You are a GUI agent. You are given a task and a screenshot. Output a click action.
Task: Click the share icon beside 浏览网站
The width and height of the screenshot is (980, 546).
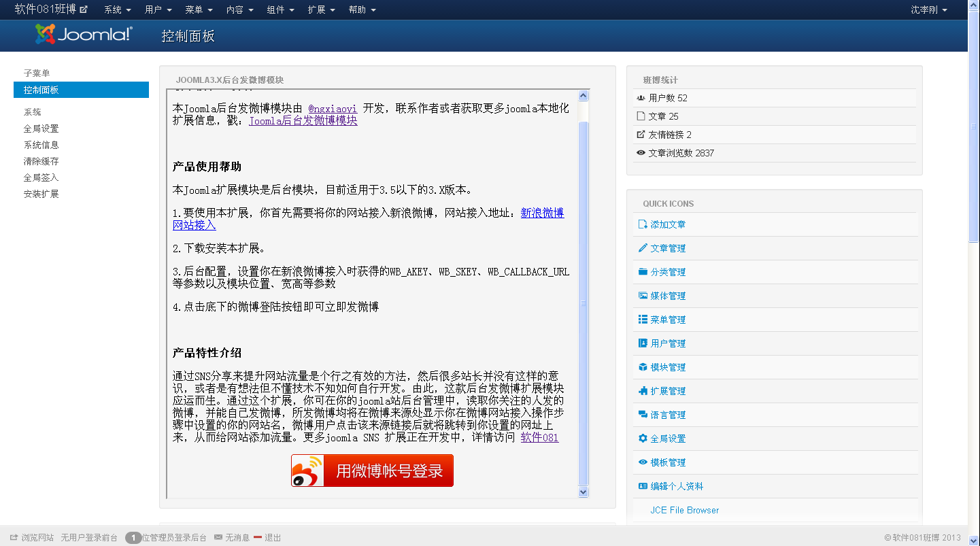coord(14,537)
